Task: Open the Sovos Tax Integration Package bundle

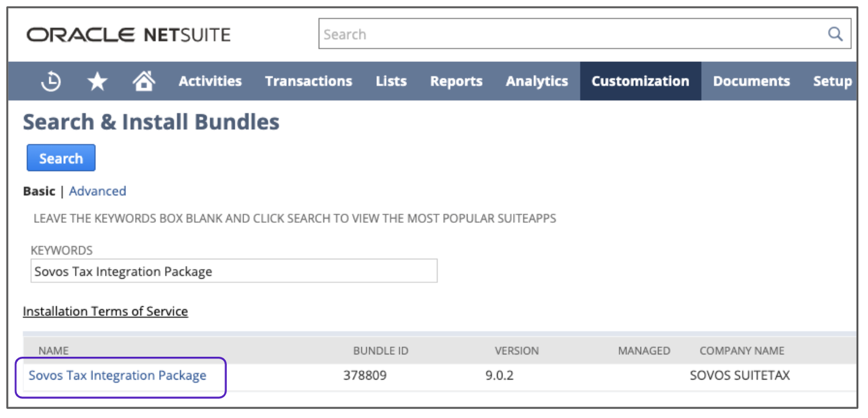Action: 118,375
